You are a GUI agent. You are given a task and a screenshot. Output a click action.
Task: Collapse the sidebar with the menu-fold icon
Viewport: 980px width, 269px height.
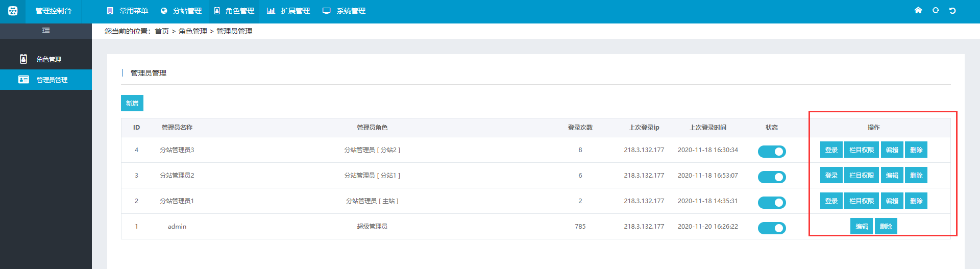pos(46,31)
